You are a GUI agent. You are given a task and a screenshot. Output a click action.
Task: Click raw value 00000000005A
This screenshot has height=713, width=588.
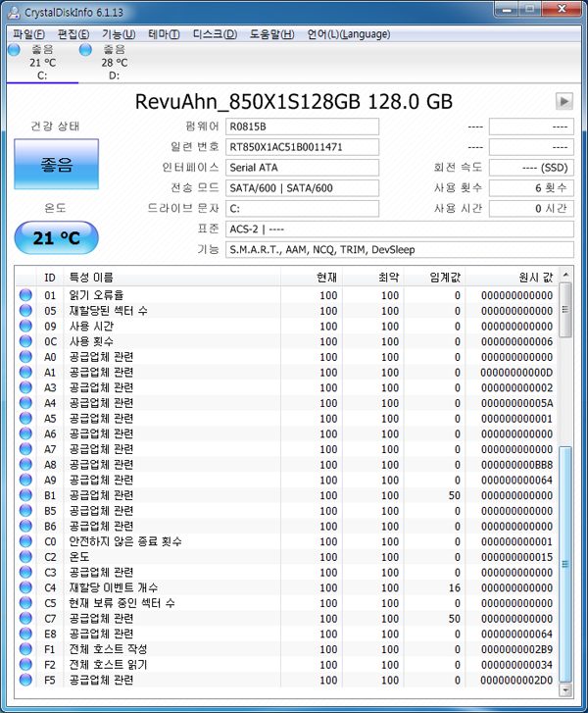(x=516, y=403)
